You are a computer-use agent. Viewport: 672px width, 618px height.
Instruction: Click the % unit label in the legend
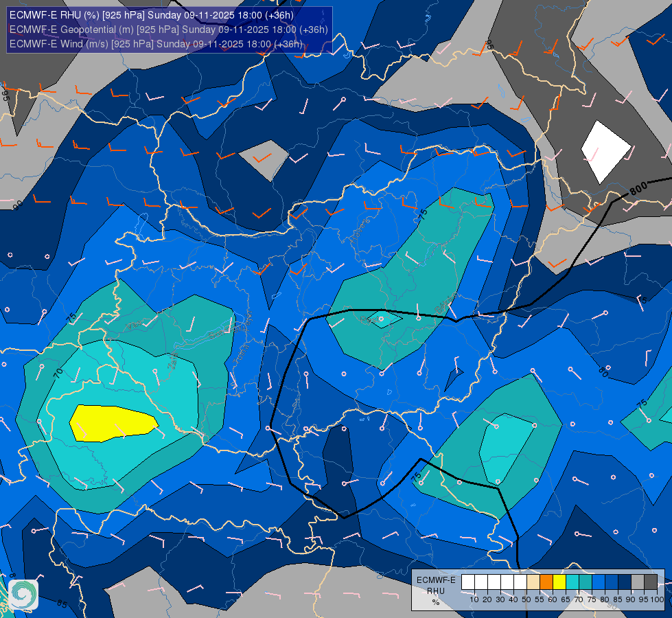coord(436,602)
